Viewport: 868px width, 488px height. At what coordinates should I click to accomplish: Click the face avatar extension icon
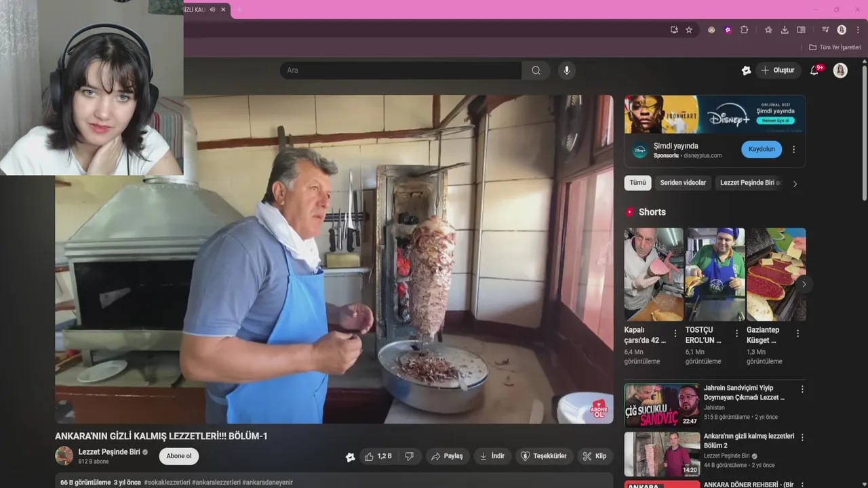coord(711,30)
